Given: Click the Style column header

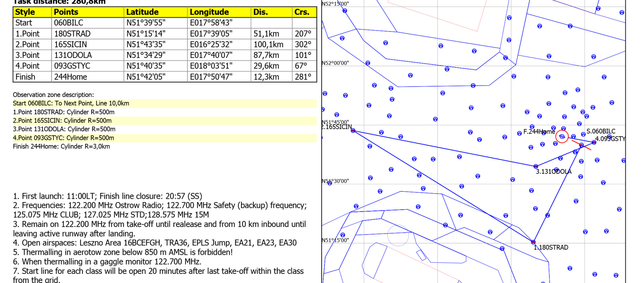Looking at the screenshot, I should tap(25, 12).
